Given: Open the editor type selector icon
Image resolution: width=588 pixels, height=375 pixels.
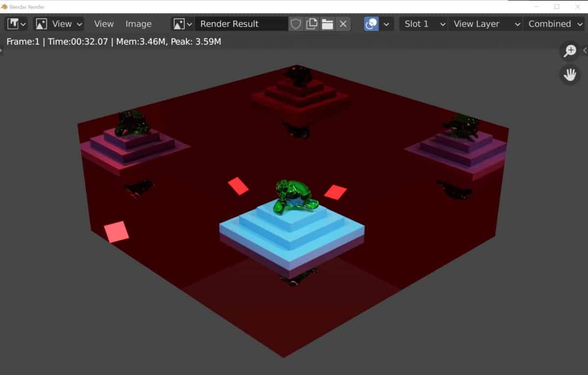Looking at the screenshot, I should coord(13,23).
